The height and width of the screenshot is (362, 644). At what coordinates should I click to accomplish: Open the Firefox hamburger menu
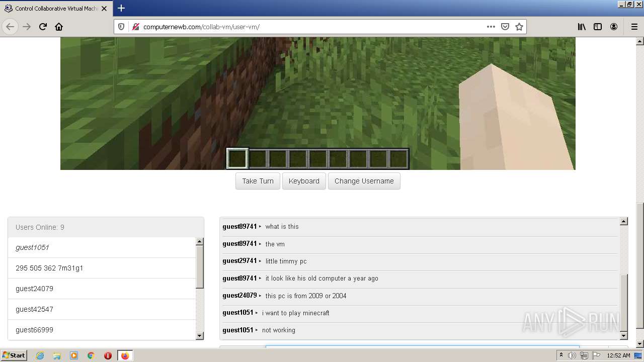tap(634, 27)
